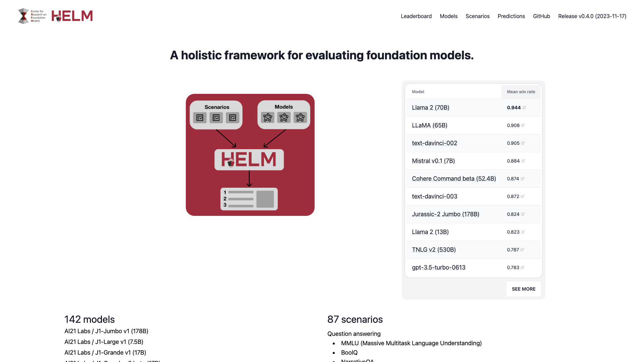The width and height of the screenshot is (644, 362).
Task: Click the HELM framework diagram image
Action: click(250, 155)
